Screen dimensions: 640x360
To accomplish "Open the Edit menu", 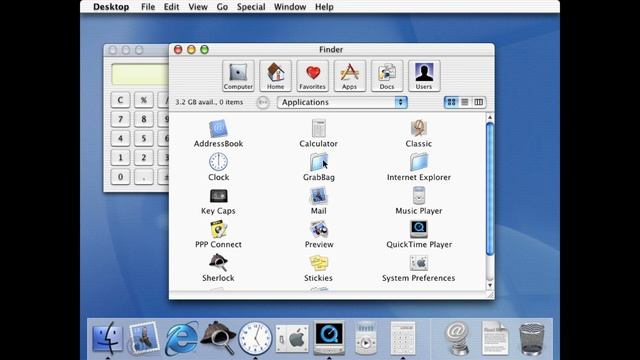I will tap(171, 7).
